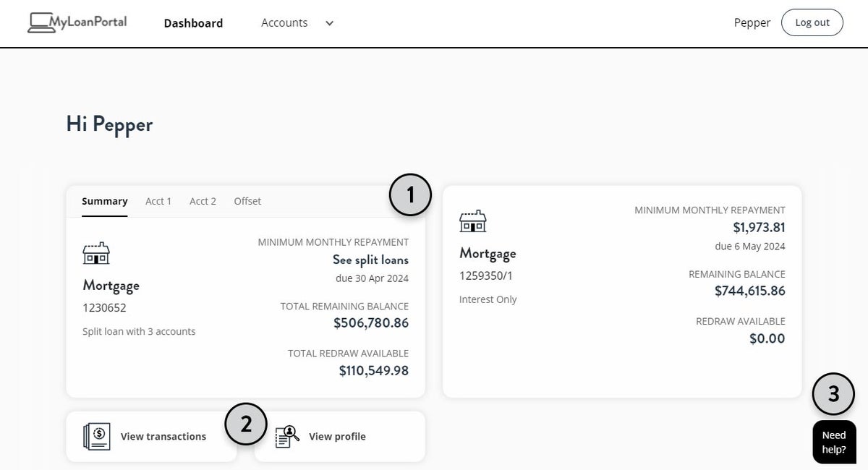Screen dimensions: 868x470
Task: Open the Need help? widget
Action: point(833,442)
